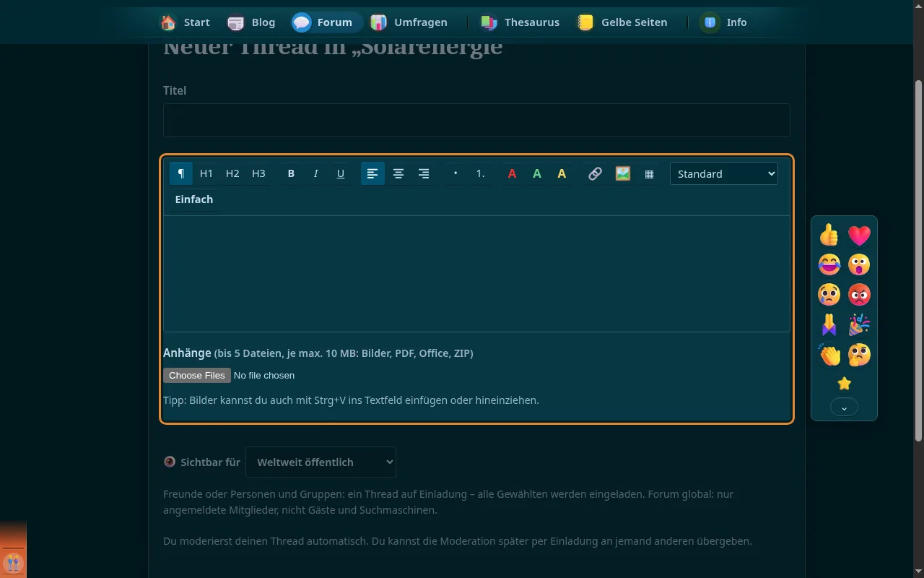Insert the clapping hands emoji
The width and height of the screenshot is (924, 578).
point(829,355)
